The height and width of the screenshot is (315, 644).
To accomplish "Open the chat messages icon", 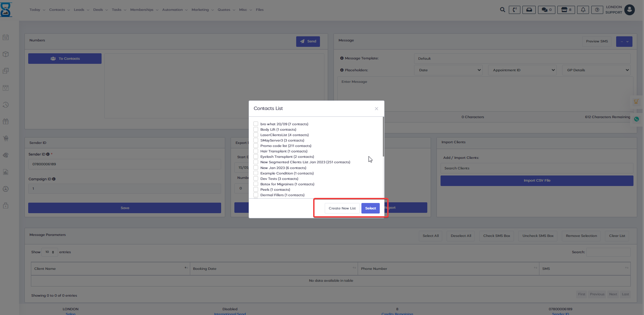I will tap(546, 10).
